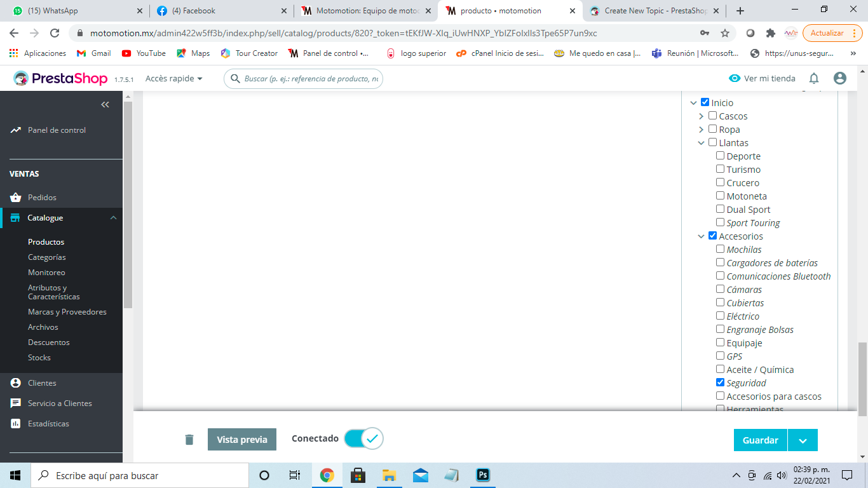
Task: Click the Pedidos basket icon
Action: click(16, 198)
